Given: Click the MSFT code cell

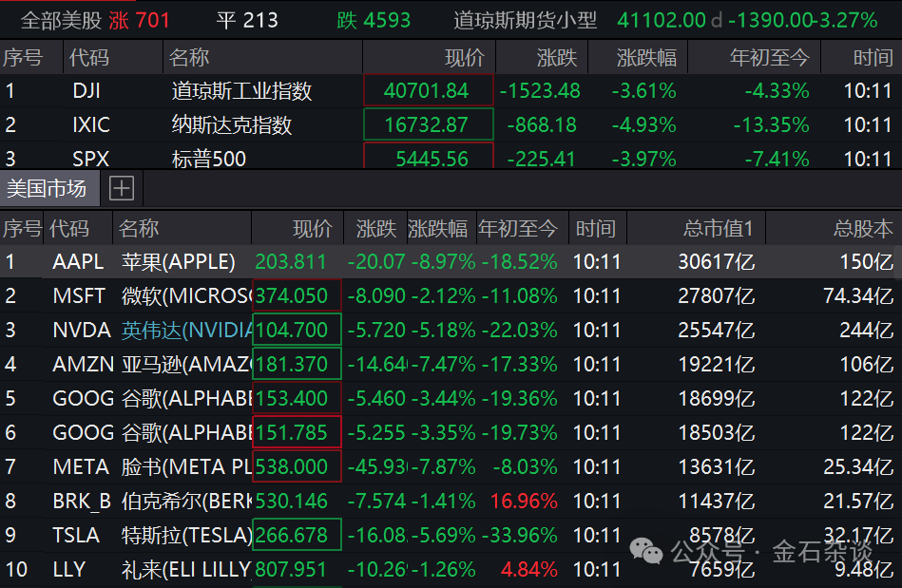Looking at the screenshot, I should 79,296.
